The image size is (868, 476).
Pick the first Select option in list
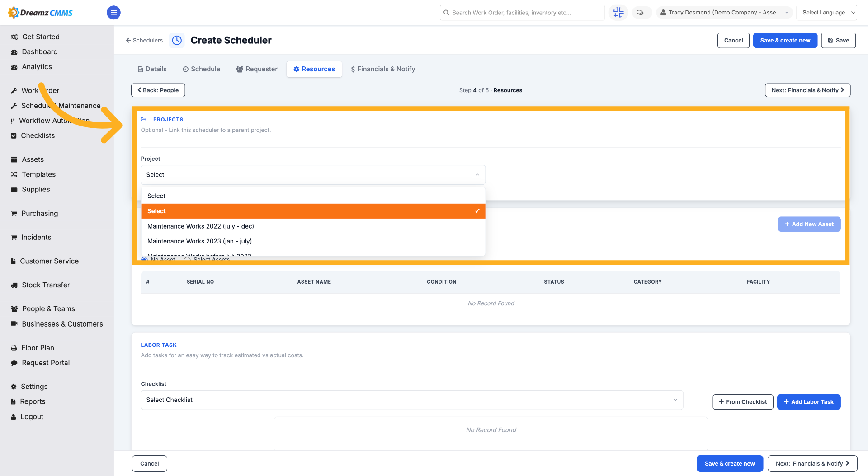pyautogui.click(x=313, y=196)
